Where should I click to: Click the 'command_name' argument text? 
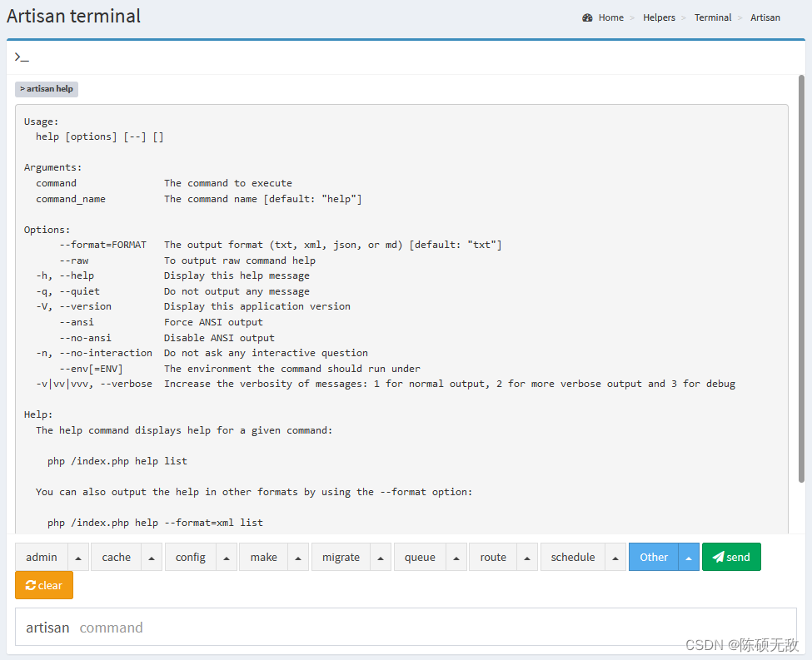pyautogui.click(x=71, y=199)
